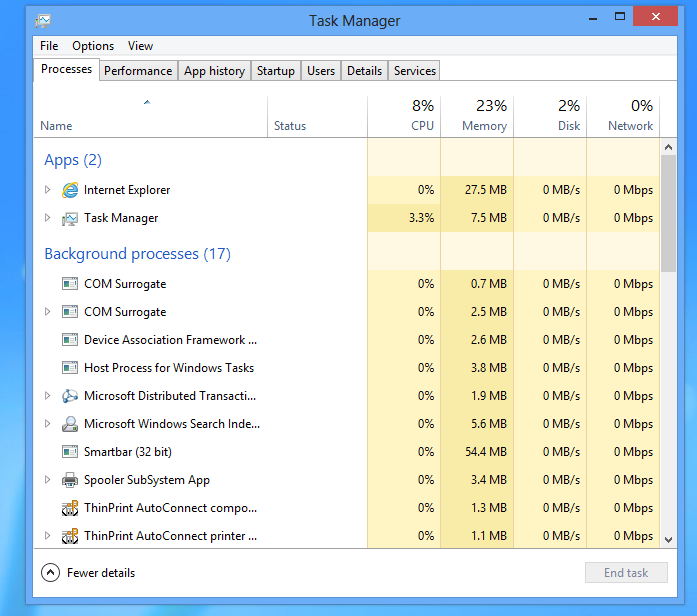Viewport: 697px width, 616px height.
Task: Click the Task Manager title bar icon
Action: coord(43,21)
